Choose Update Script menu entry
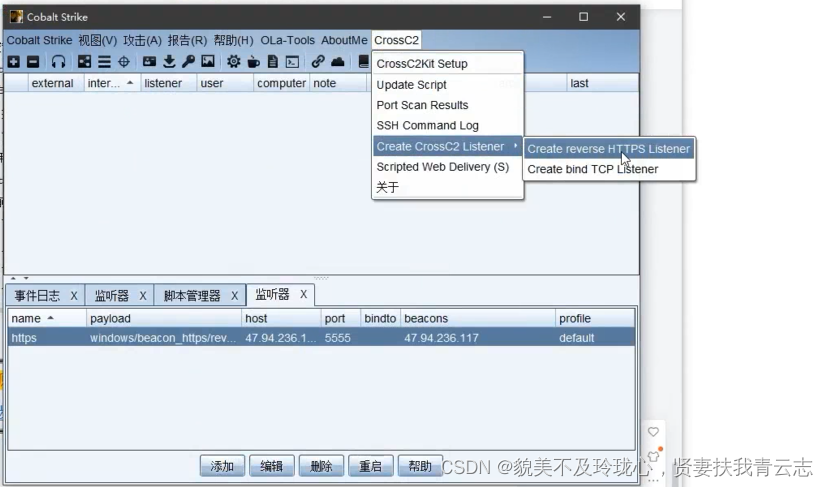 coord(447,85)
